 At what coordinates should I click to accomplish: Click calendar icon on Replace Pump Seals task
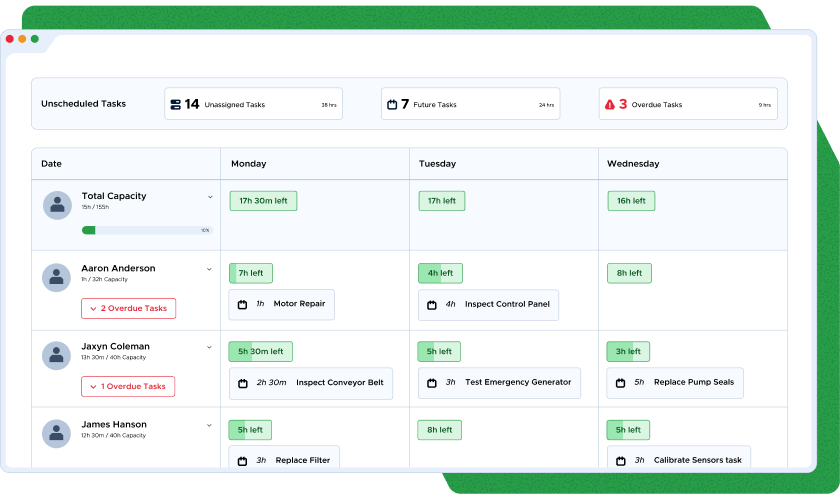pos(620,383)
